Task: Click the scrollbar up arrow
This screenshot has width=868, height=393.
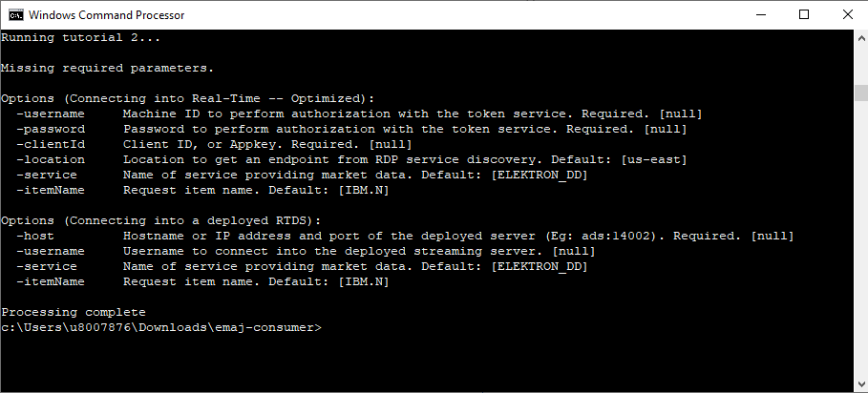Action: tap(861, 38)
